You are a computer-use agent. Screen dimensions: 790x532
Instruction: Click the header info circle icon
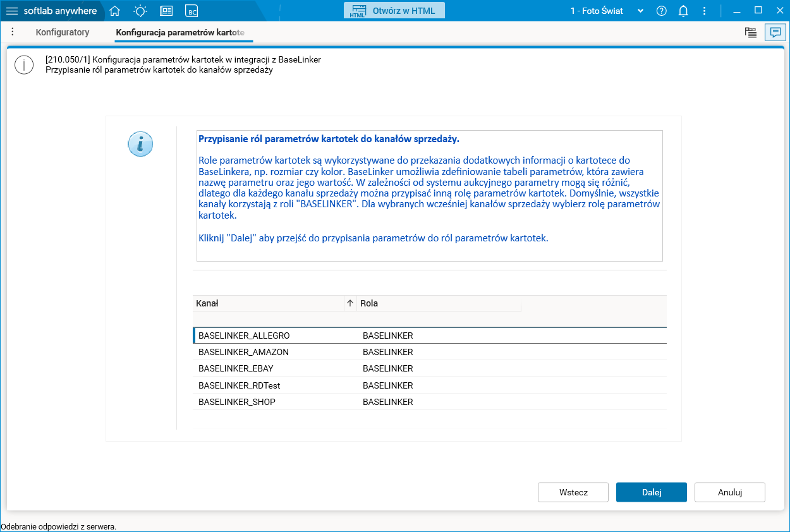click(24, 64)
